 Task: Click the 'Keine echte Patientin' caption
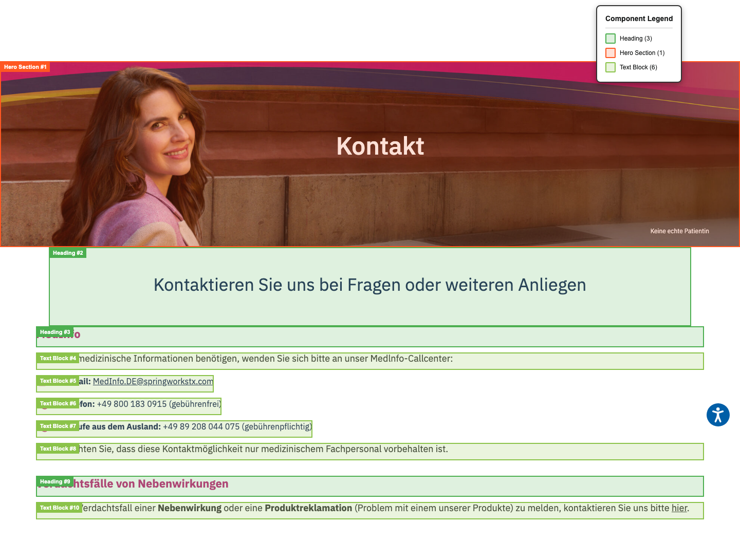click(x=679, y=231)
